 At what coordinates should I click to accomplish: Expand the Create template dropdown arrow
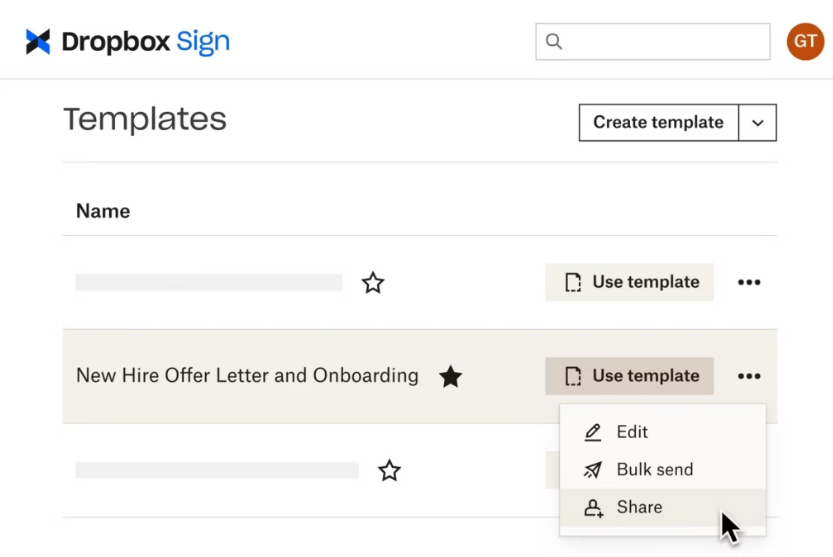[758, 123]
